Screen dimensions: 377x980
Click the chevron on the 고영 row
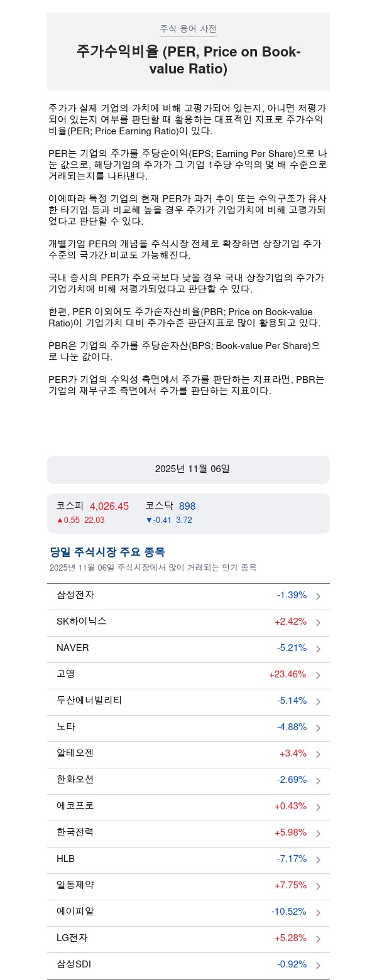[318, 676]
